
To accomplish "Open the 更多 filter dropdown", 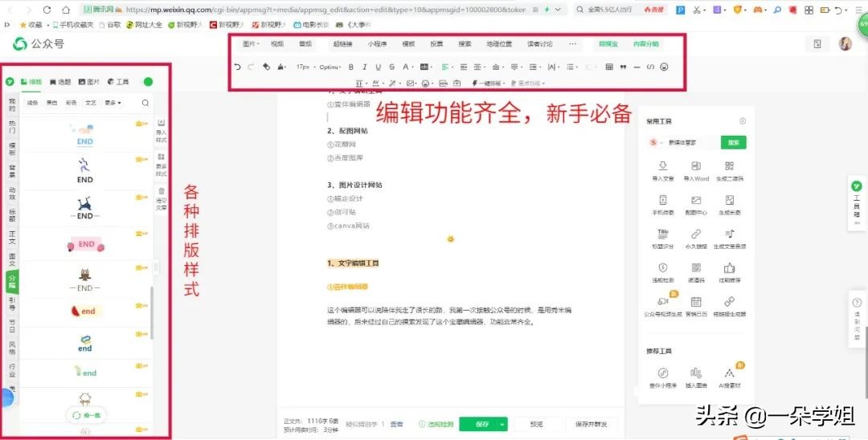I will pos(113,103).
